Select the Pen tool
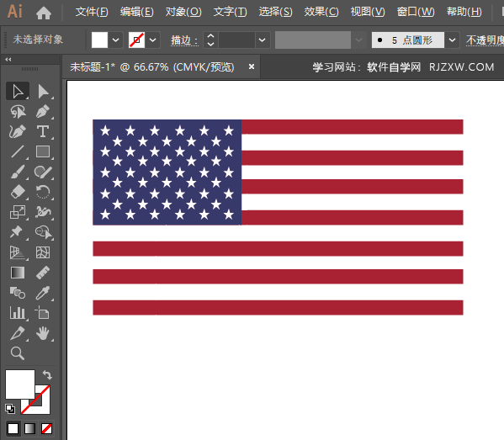 click(43, 112)
